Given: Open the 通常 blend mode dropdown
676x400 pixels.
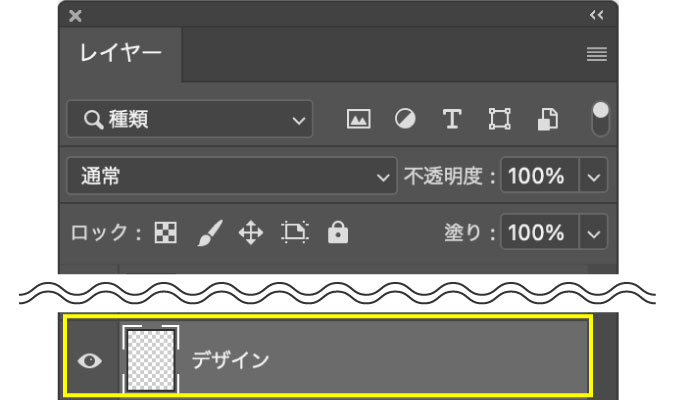Looking at the screenshot, I should coord(231,177).
